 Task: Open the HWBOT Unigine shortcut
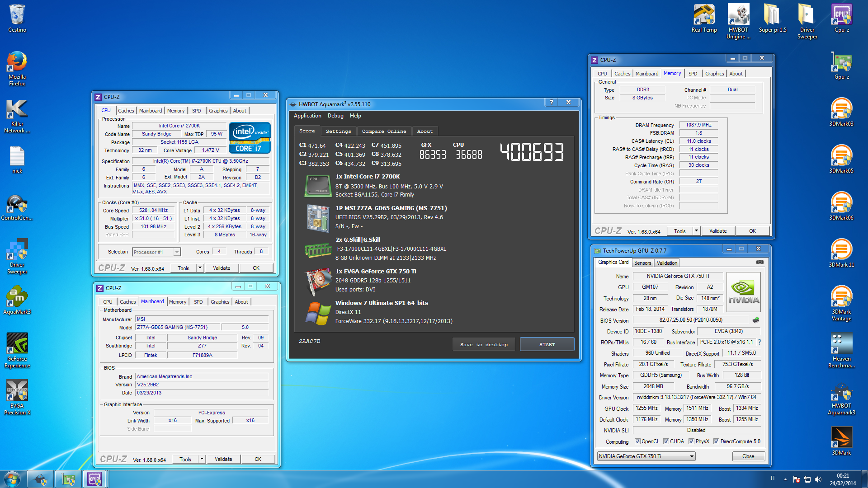[738, 21]
